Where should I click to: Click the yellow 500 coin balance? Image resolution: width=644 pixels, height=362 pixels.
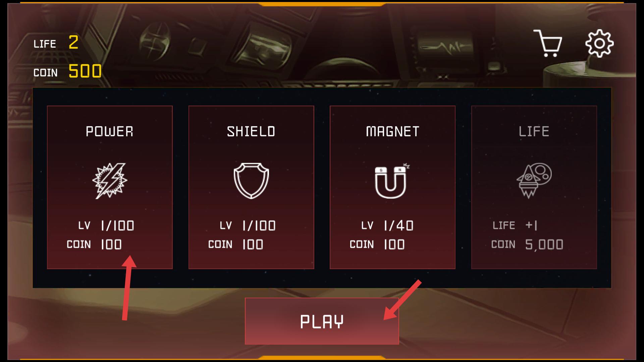[x=85, y=71]
